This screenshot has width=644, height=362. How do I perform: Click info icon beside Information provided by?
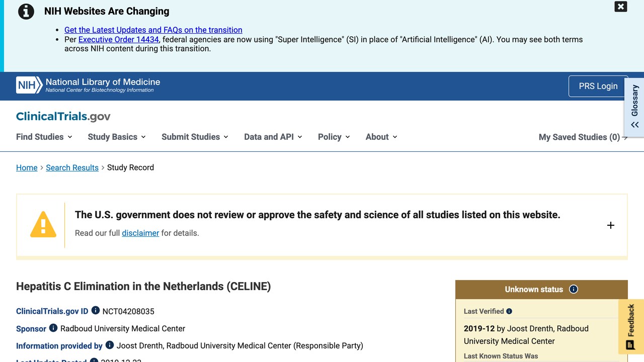click(x=110, y=345)
